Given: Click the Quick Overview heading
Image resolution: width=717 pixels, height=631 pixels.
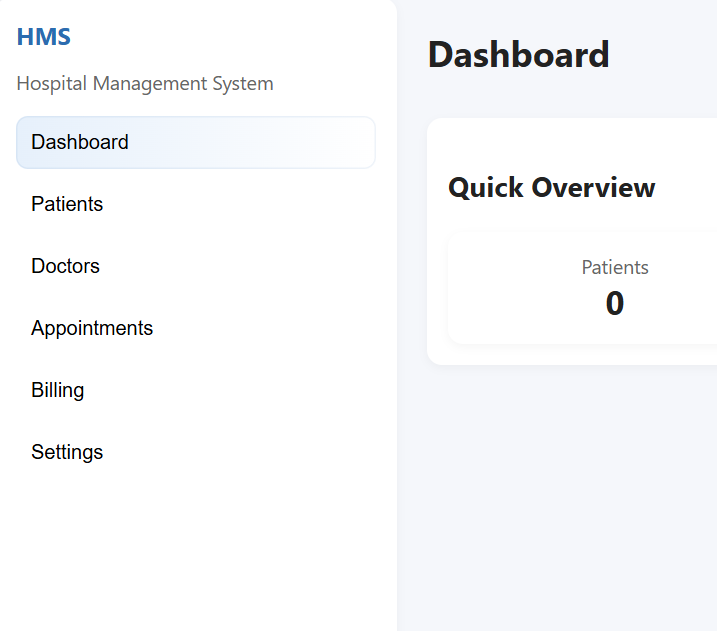Looking at the screenshot, I should coord(552,188).
